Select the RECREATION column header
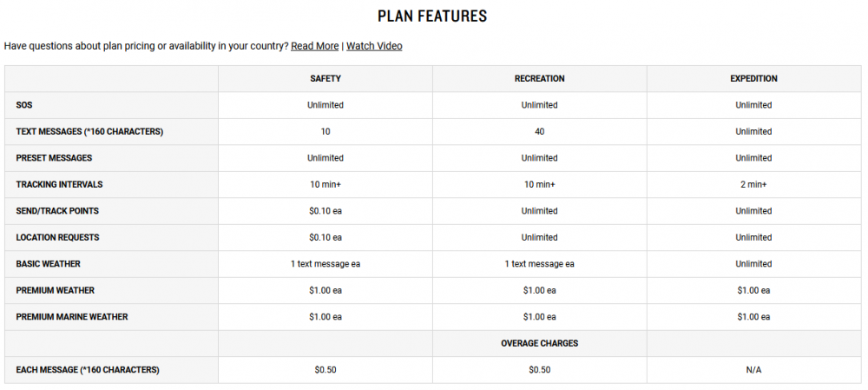This screenshot has width=868, height=390. click(540, 79)
